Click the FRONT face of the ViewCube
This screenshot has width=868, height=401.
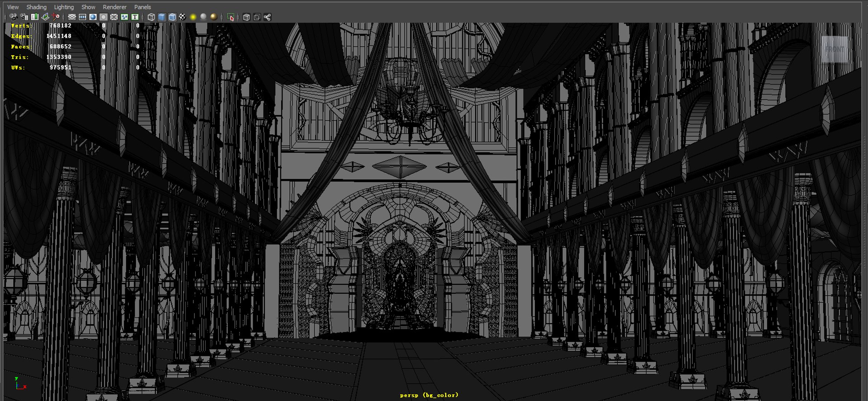(x=835, y=49)
